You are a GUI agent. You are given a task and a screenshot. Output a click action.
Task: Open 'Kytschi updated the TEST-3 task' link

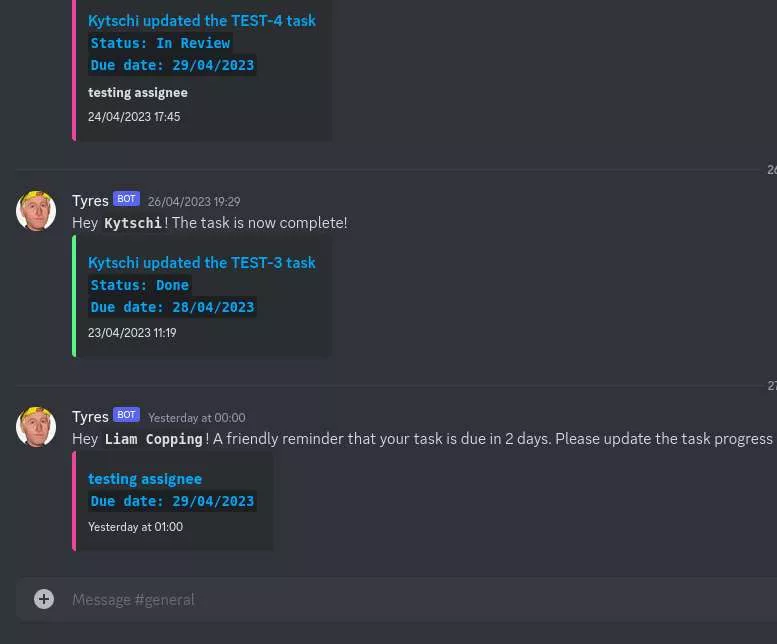tap(202, 263)
